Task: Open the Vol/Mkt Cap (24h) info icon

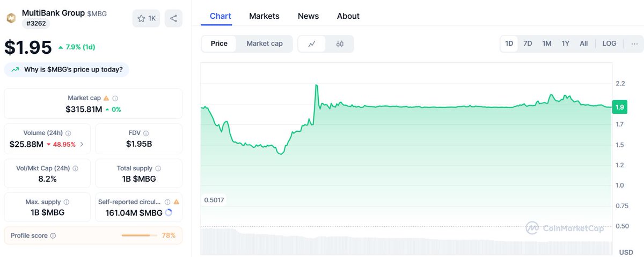Action: point(75,168)
